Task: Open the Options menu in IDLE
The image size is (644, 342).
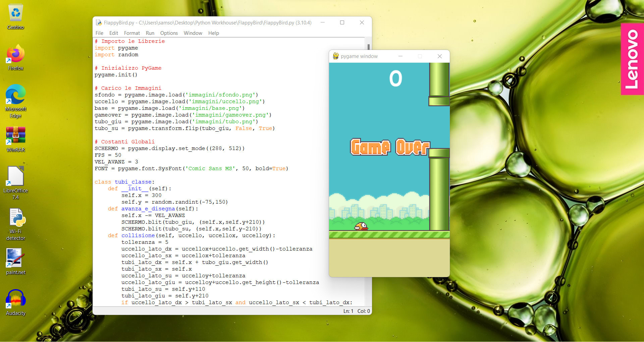Action: (x=169, y=33)
